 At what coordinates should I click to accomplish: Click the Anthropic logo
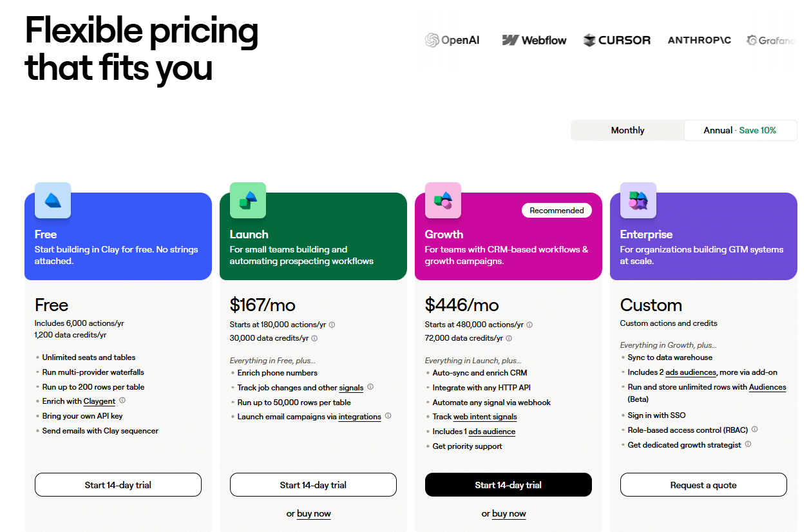[x=699, y=40]
